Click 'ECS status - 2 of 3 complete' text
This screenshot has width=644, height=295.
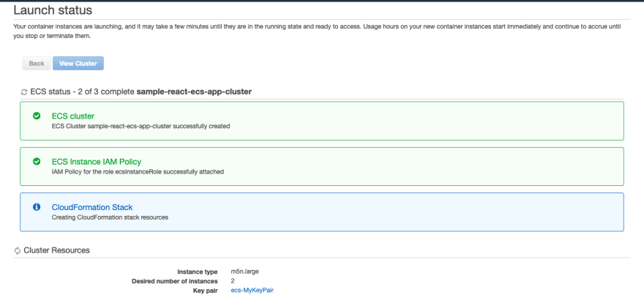point(83,92)
